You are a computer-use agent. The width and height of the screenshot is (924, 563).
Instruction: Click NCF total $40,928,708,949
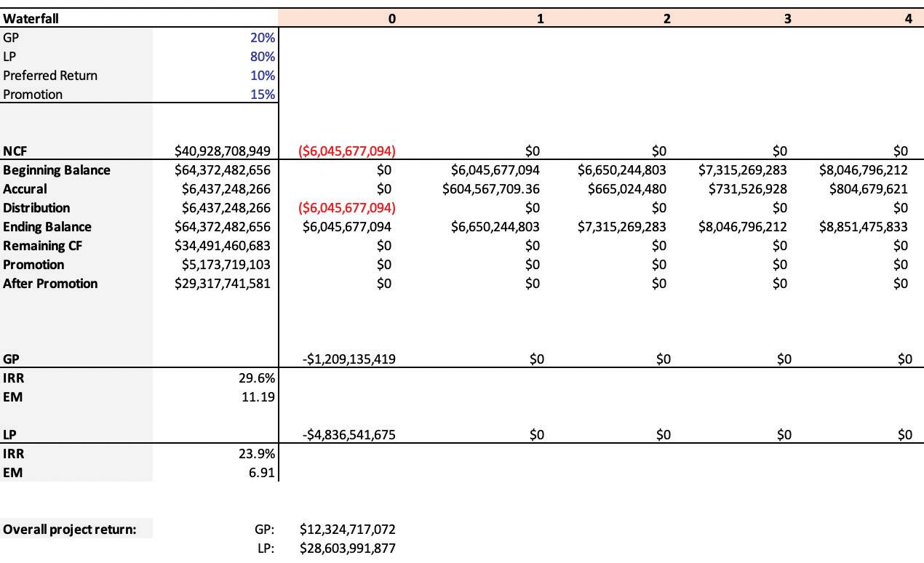[223, 151]
